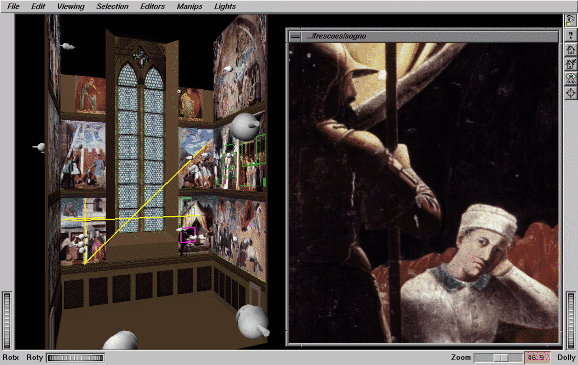Open the Manips menu
This screenshot has width=578, height=365.
point(189,6)
